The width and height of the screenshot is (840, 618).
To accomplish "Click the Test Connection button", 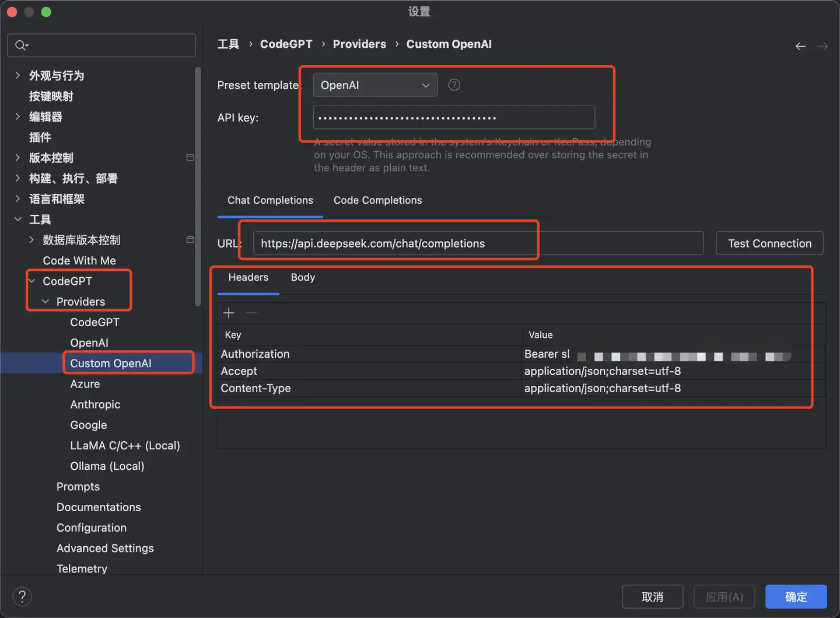I will click(x=769, y=243).
